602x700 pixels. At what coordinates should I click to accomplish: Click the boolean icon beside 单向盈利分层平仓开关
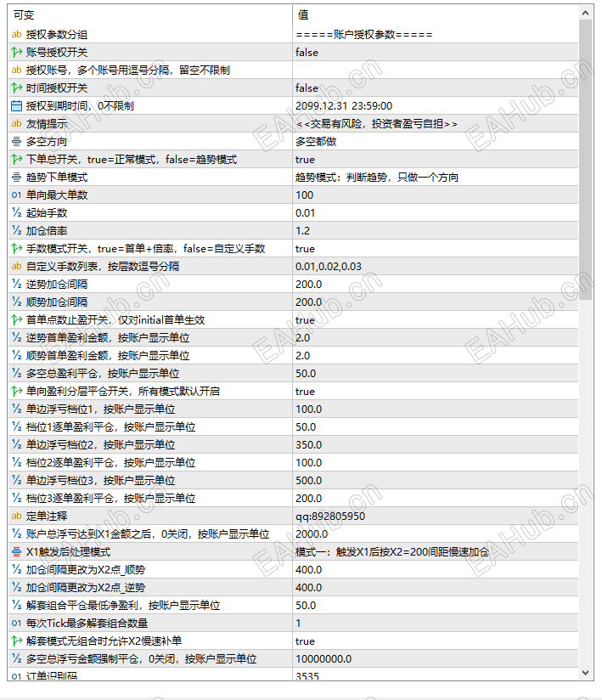16,391
